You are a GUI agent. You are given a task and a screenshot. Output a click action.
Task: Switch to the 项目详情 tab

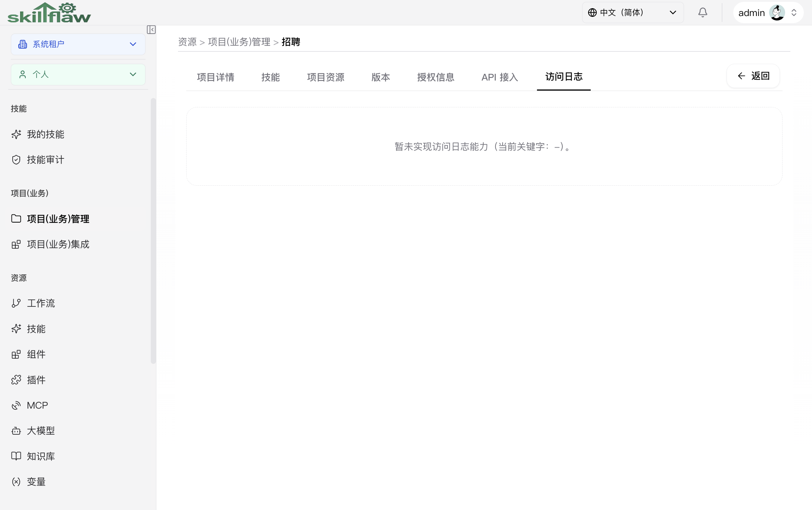click(216, 77)
